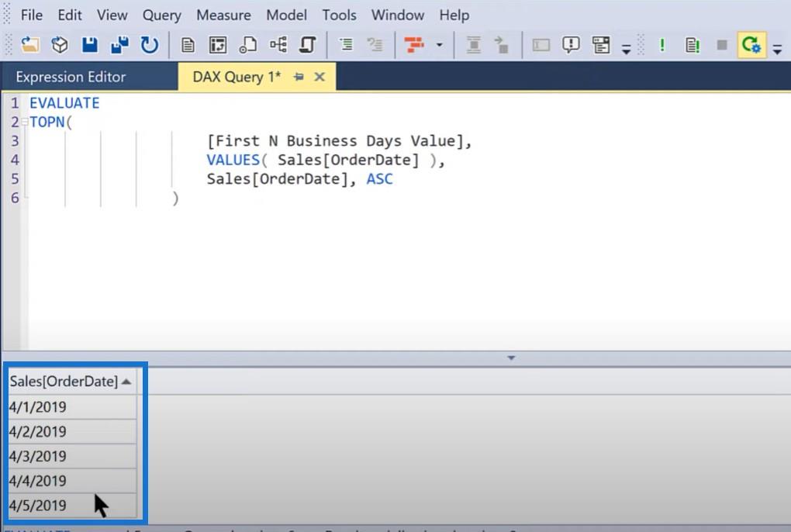Click the new document page icon
Image resolution: width=791 pixels, height=532 pixels.
click(188, 45)
